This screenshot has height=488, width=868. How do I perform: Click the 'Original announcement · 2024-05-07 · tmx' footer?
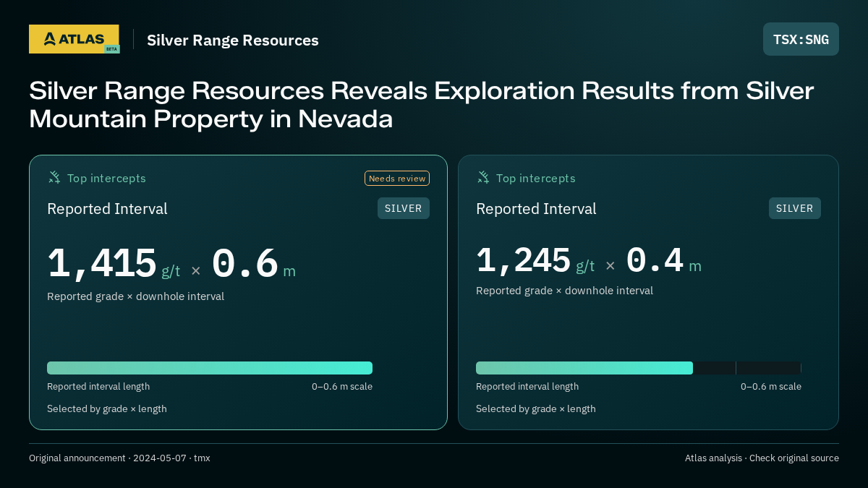pos(119,458)
